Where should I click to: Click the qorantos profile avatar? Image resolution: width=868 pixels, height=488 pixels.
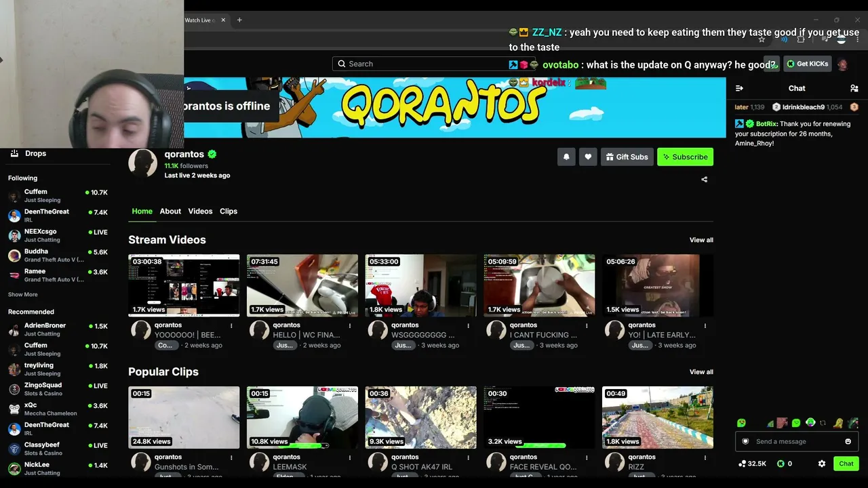(142, 163)
